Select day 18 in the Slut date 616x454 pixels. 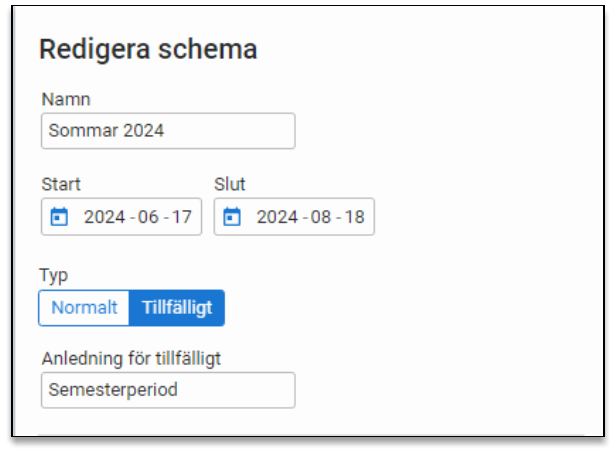(x=354, y=217)
